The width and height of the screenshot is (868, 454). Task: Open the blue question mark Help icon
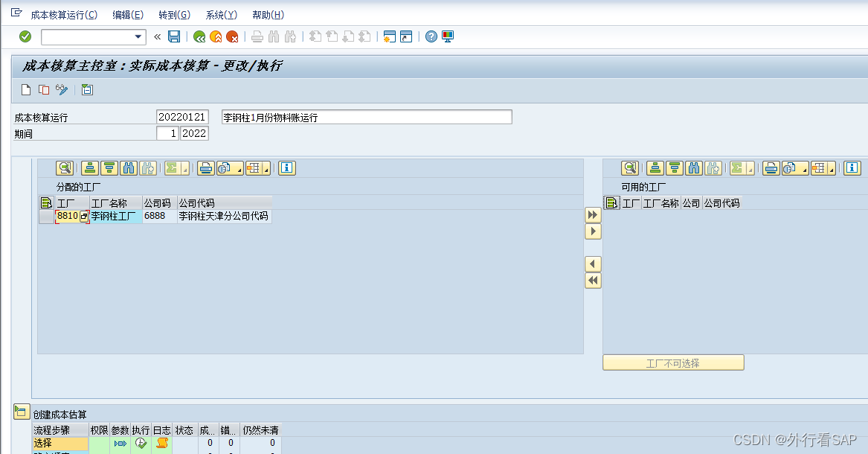pos(431,37)
